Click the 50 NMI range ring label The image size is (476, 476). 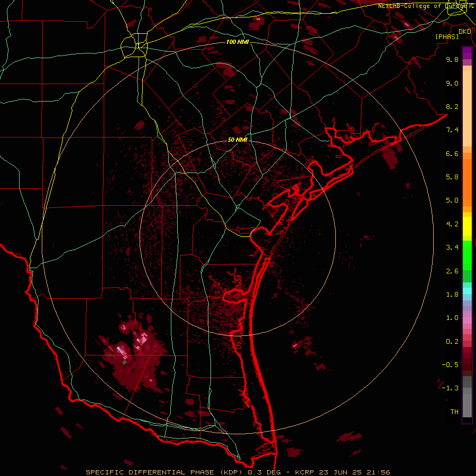(x=237, y=140)
